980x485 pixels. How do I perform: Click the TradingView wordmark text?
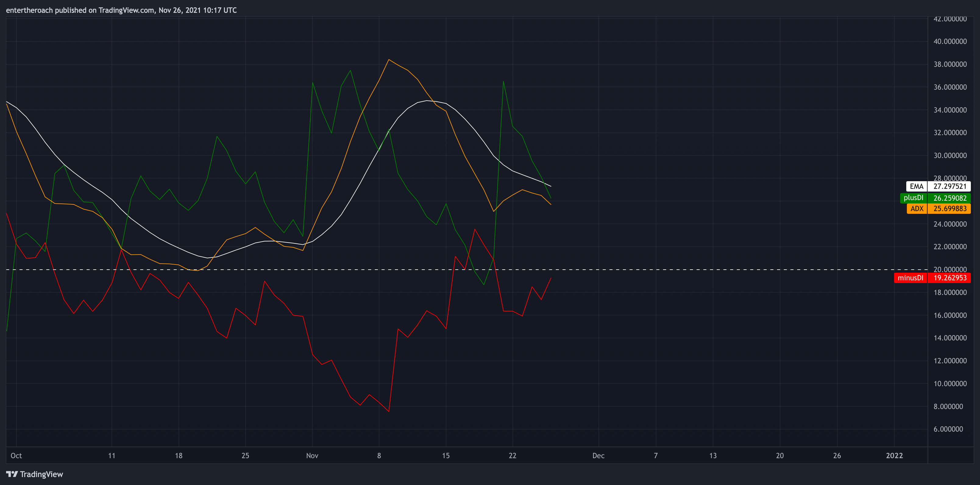[41, 474]
